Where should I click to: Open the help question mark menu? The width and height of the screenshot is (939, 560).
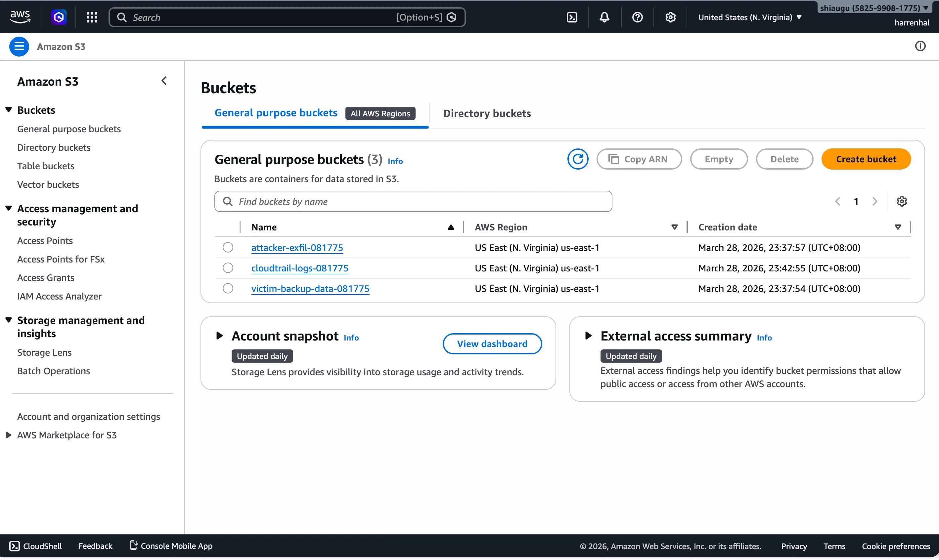(x=637, y=17)
